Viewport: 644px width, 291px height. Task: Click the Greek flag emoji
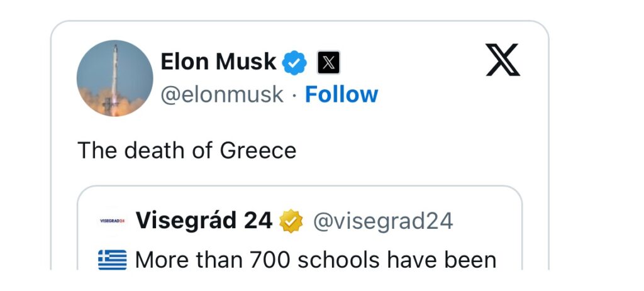point(113,260)
